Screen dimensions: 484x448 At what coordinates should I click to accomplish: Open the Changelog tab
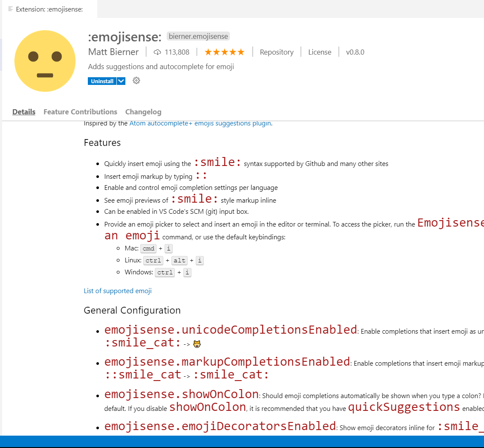[143, 112]
